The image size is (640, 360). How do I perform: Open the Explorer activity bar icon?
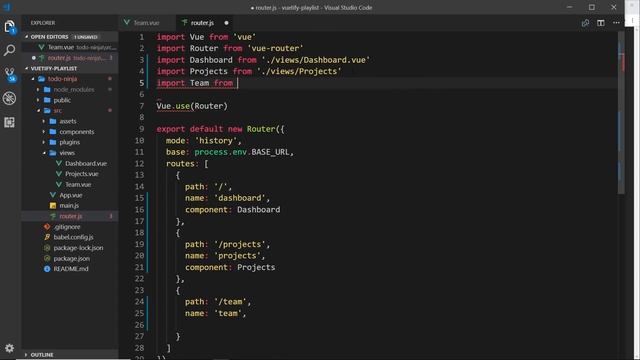(x=9, y=27)
